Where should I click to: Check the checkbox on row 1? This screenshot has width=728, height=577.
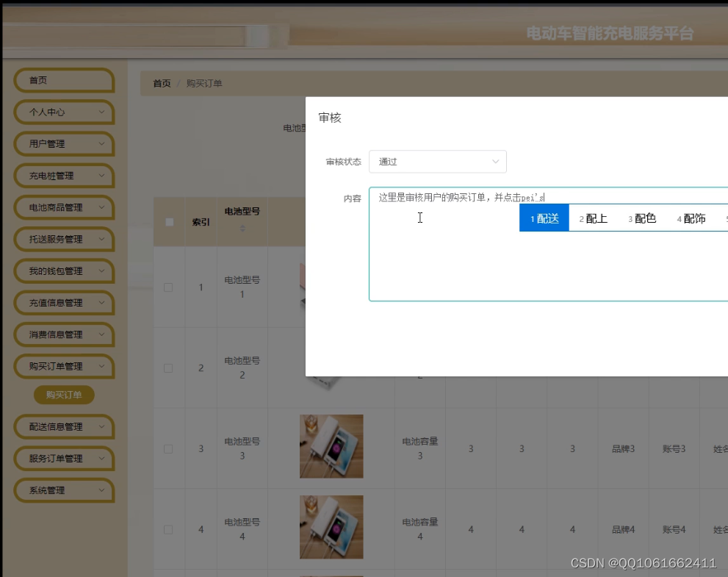[x=167, y=287]
